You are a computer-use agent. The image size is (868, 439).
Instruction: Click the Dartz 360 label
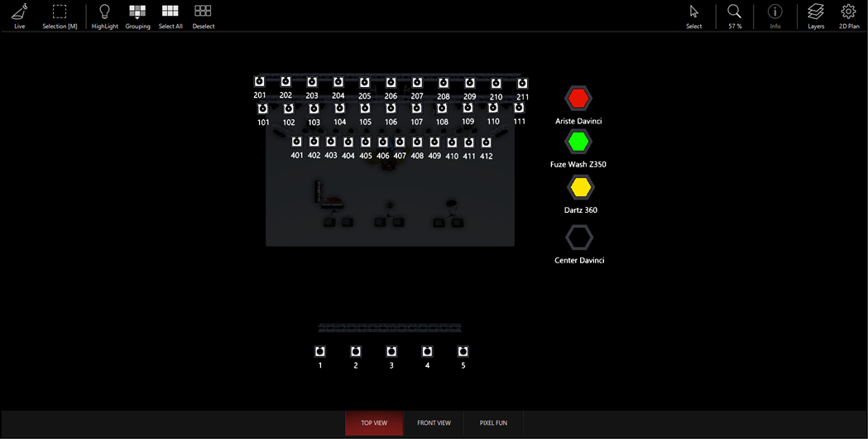click(581, 210)
